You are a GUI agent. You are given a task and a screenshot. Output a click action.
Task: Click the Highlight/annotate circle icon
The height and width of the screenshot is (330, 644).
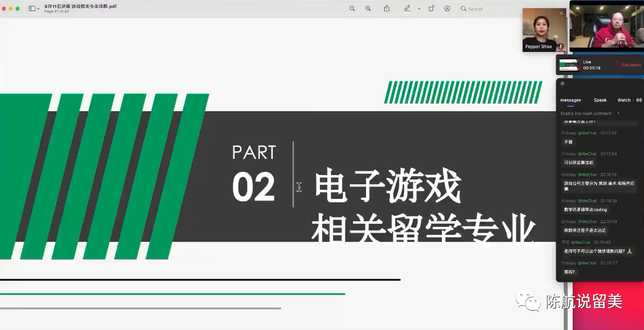click(x=447, y=9)
